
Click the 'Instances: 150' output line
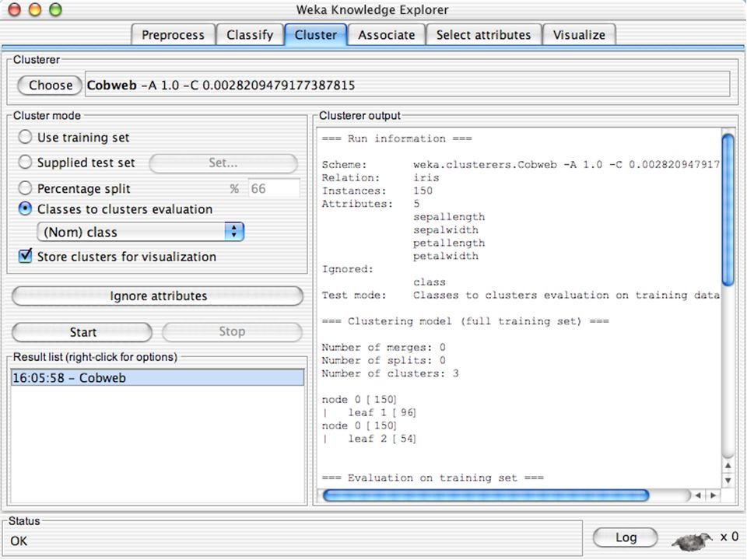[x=377, y=191]
